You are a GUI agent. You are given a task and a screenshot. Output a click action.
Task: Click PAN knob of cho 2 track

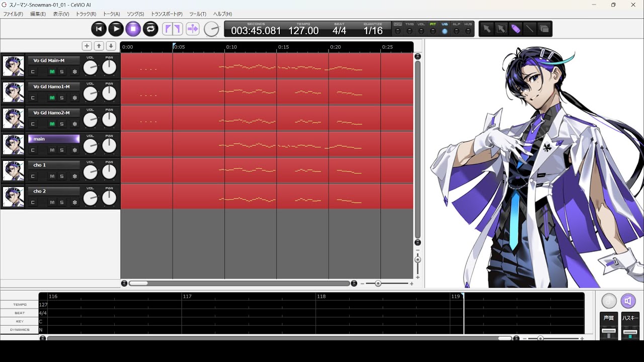[109, 198]
